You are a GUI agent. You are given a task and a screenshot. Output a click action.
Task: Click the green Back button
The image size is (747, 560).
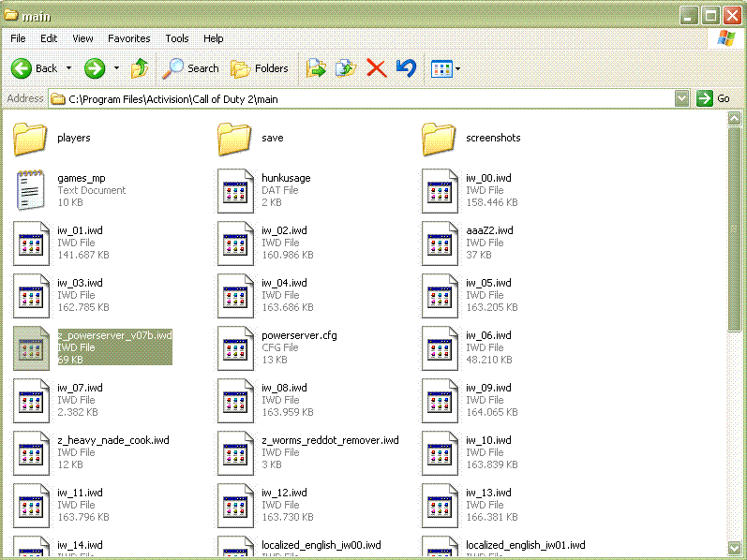click(22, 68)
